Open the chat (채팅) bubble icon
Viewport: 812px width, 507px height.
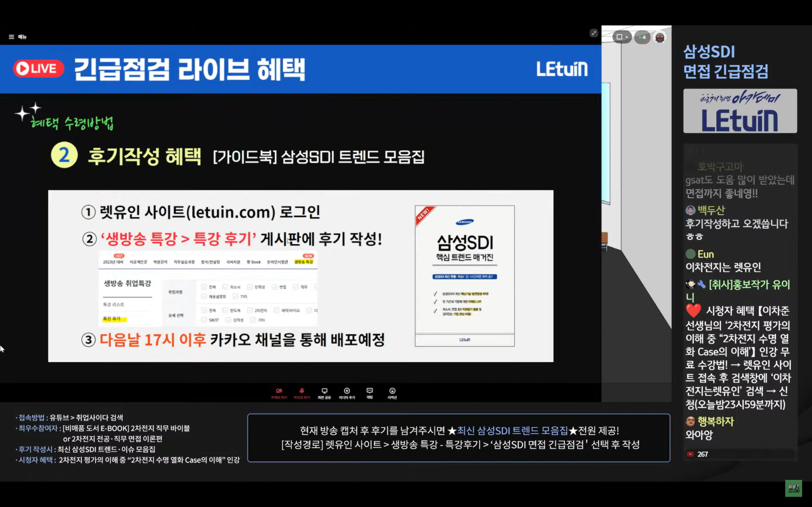[369, 391]
